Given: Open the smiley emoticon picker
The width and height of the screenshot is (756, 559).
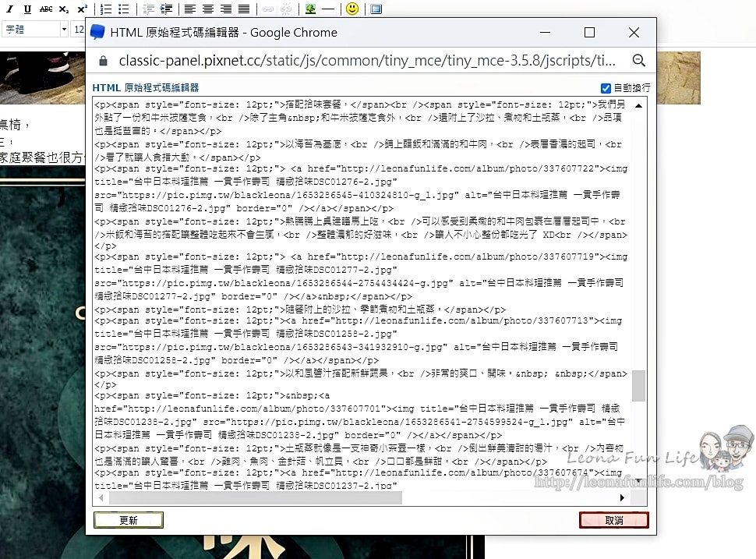Looking at the screenshot, I should (x=352, y=9).
